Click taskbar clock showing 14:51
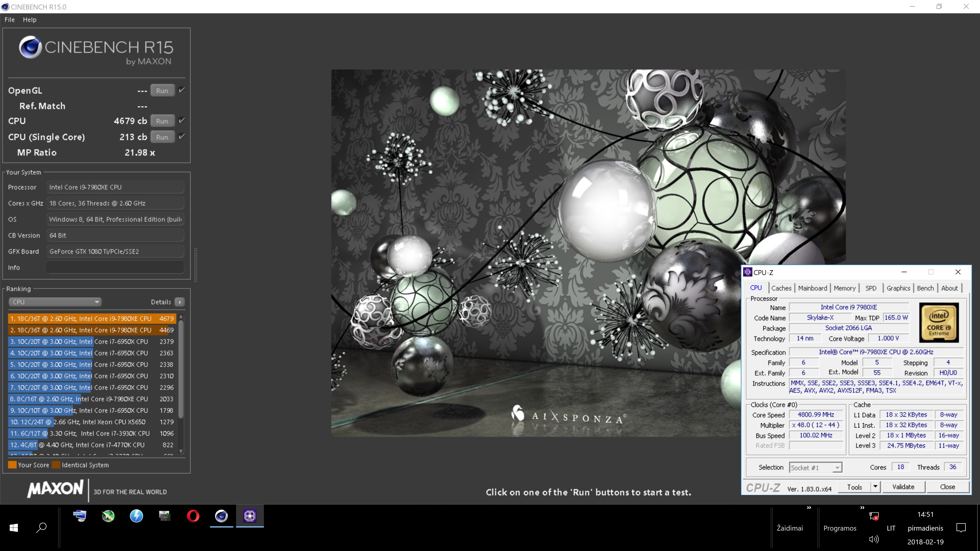 (x=925, y=515)
